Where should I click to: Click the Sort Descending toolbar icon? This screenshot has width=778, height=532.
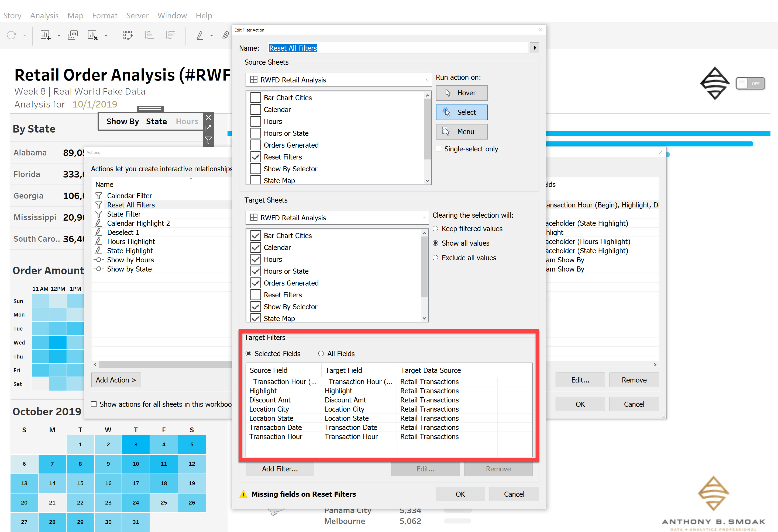click(x=170, y=35)
